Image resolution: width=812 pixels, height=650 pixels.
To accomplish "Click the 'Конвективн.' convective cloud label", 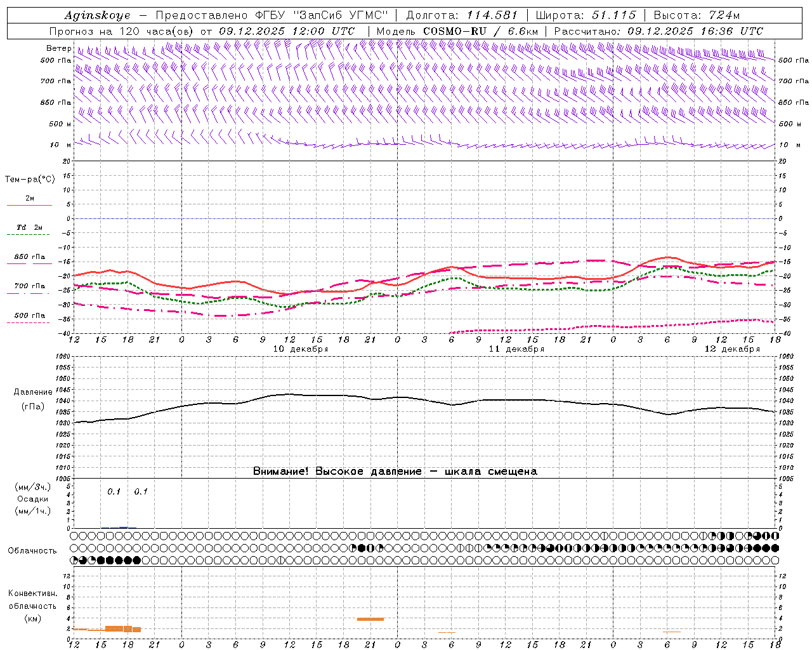I will tap(33, 594).
